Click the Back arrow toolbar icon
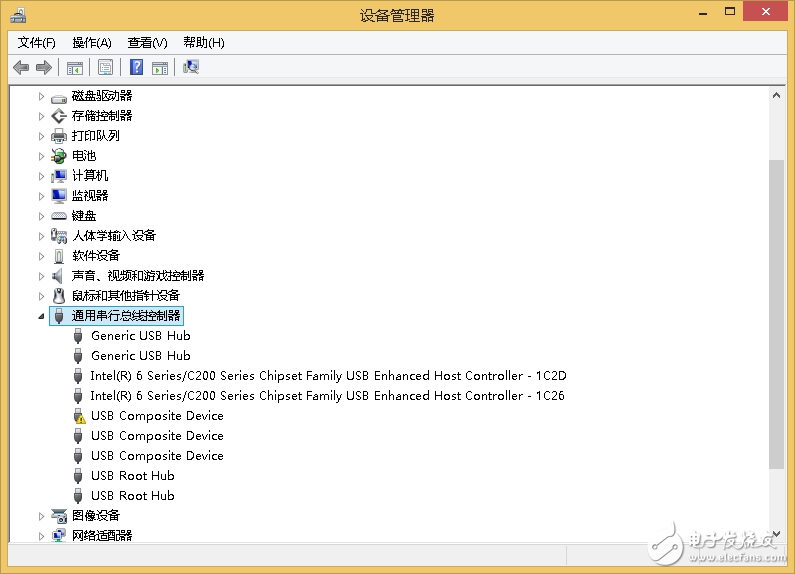795x574 pixels. 21,67
